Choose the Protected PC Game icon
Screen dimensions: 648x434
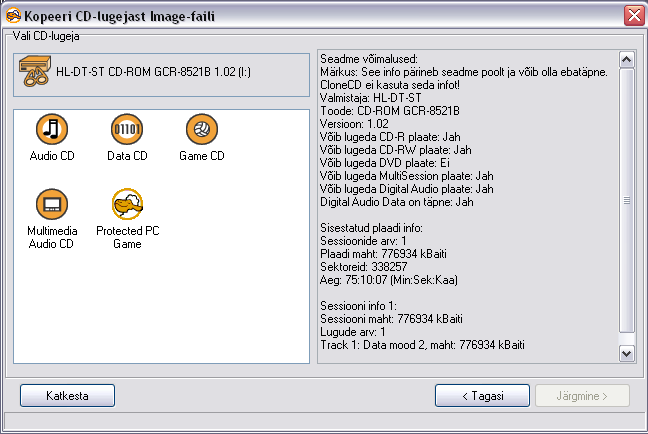click(x=127, y=204)
